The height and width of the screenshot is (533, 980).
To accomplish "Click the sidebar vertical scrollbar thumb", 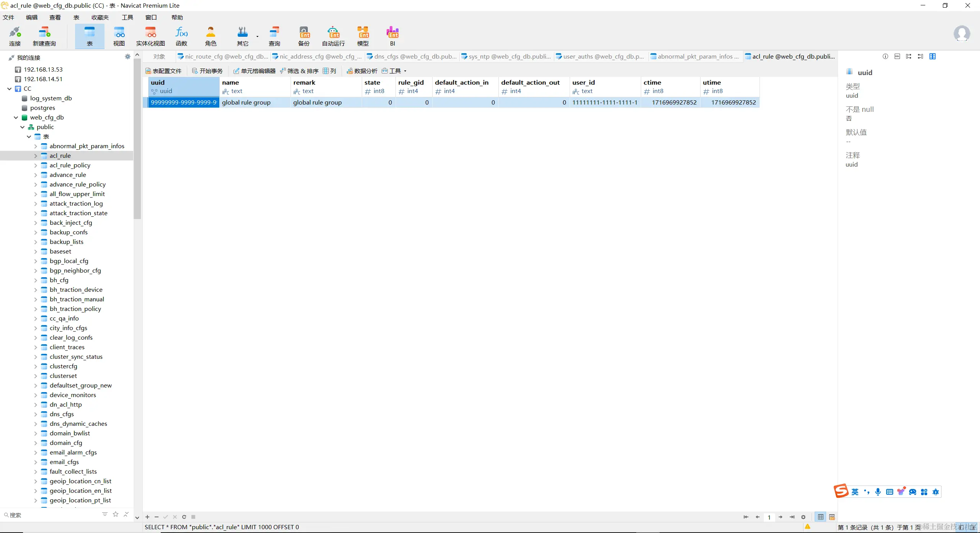I will point(137,138).
